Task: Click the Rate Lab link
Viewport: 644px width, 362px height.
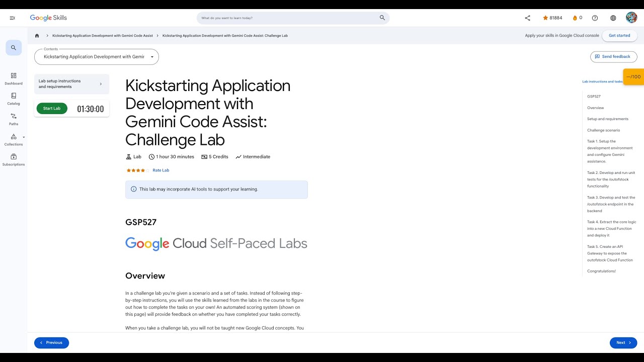Action: point(161,170)
